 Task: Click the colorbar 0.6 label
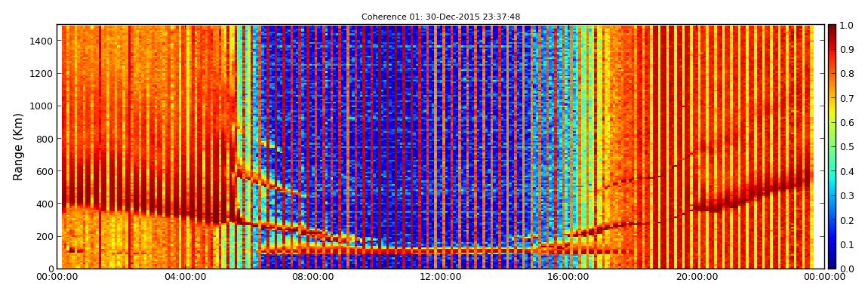click(x=848, y=123)
